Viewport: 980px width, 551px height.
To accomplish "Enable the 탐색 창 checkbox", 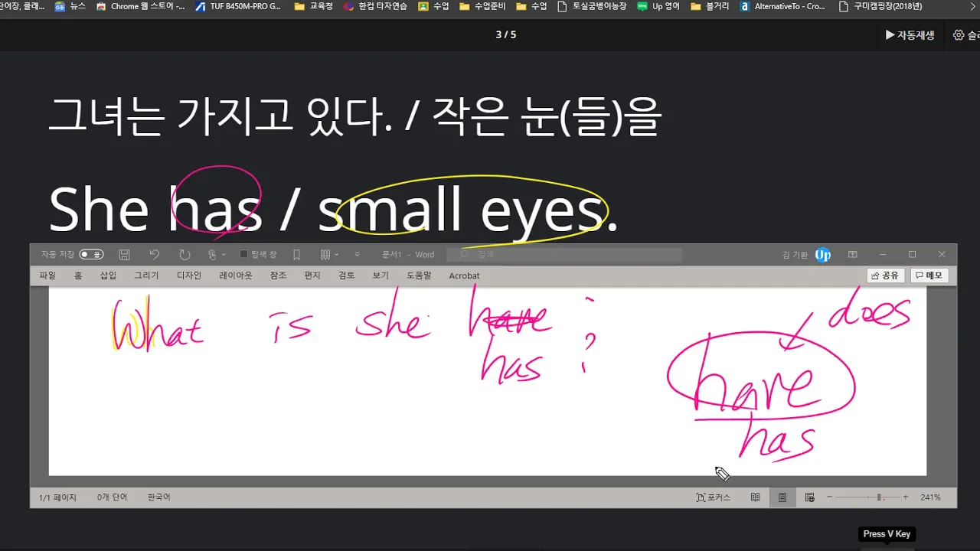I will pos(244,254).
